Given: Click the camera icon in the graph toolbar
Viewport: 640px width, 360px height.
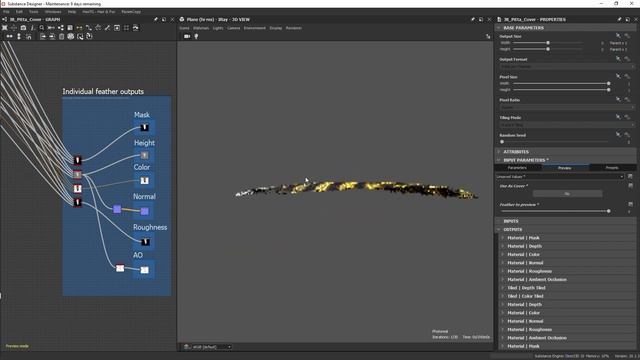Looking at the screenshot, I should pos(23,28).
